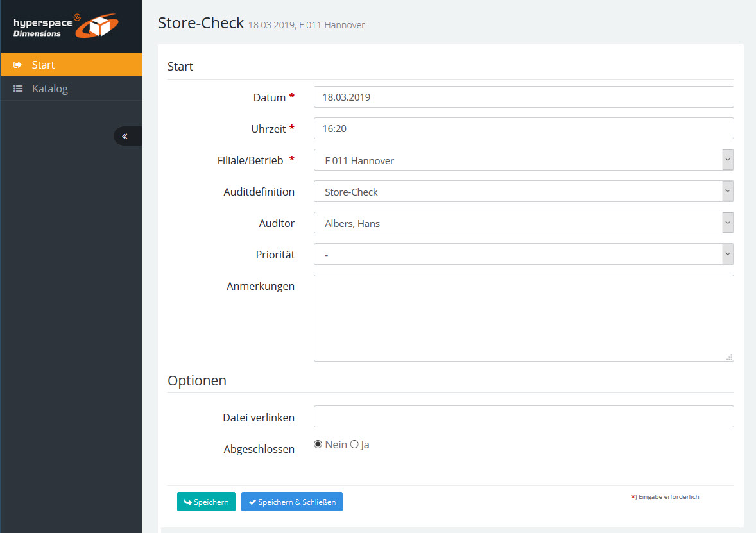Select the Ja radio button
Image resolution: width=756 pixels, height=533 pixels.
point(354,444)
